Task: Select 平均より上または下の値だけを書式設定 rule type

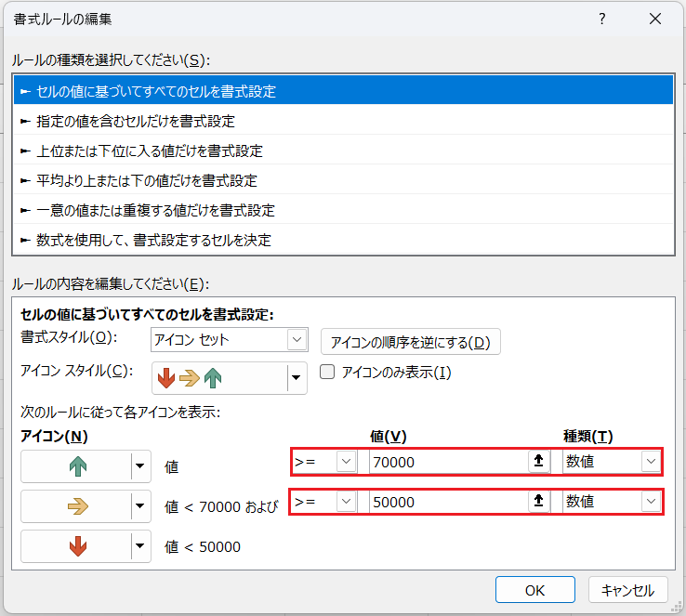Action: (343, 180)
